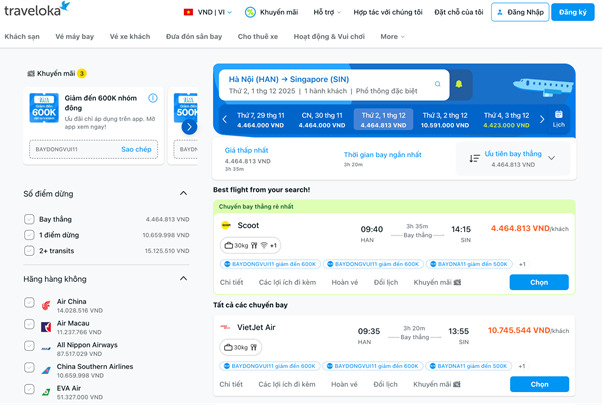Collapse the Số điểm dừng section

pyautogui.click(x=184, y=193)
